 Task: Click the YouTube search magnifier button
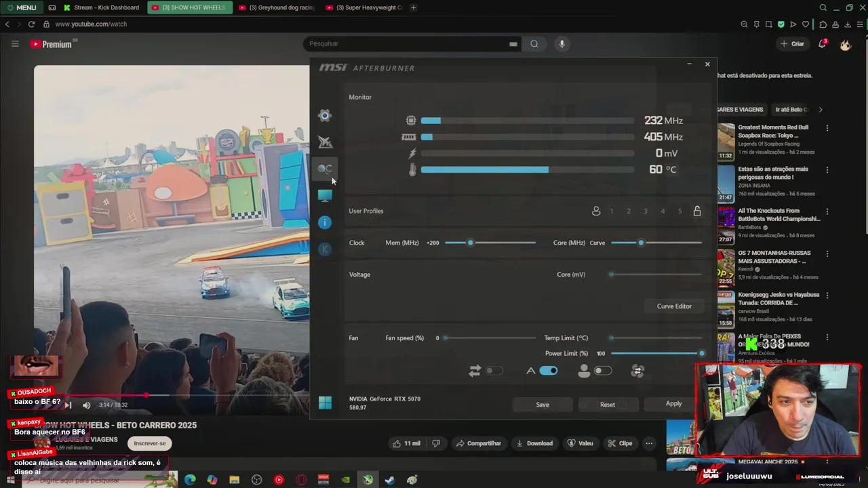(534, 43)
